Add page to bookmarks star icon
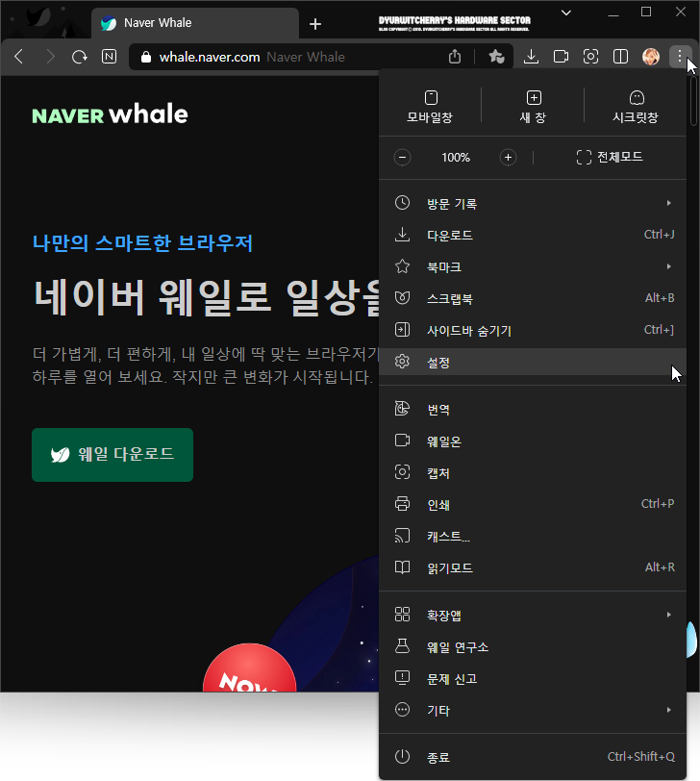This screenshot has height=781, width=700. tap(496, 57)
